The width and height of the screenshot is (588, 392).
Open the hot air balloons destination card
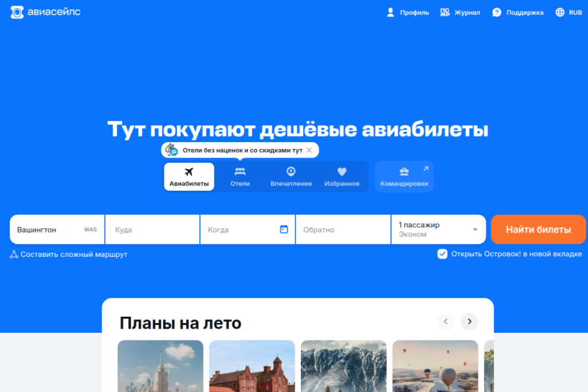pos(435,366)
